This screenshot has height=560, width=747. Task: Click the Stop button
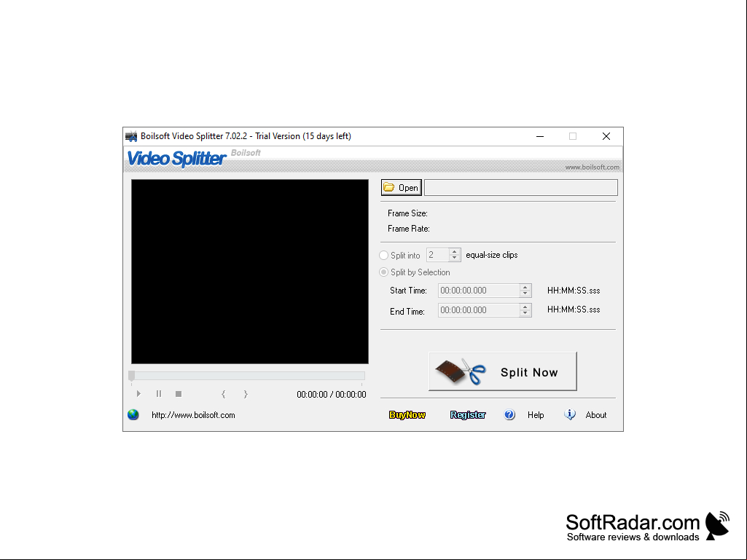pos(179,394)
